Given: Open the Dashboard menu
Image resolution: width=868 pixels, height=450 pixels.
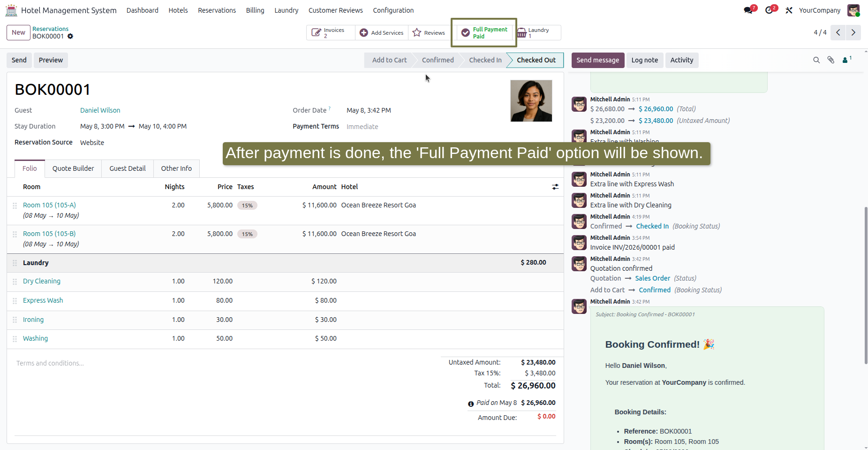Looking at the screenshot, I should (143, 10).
